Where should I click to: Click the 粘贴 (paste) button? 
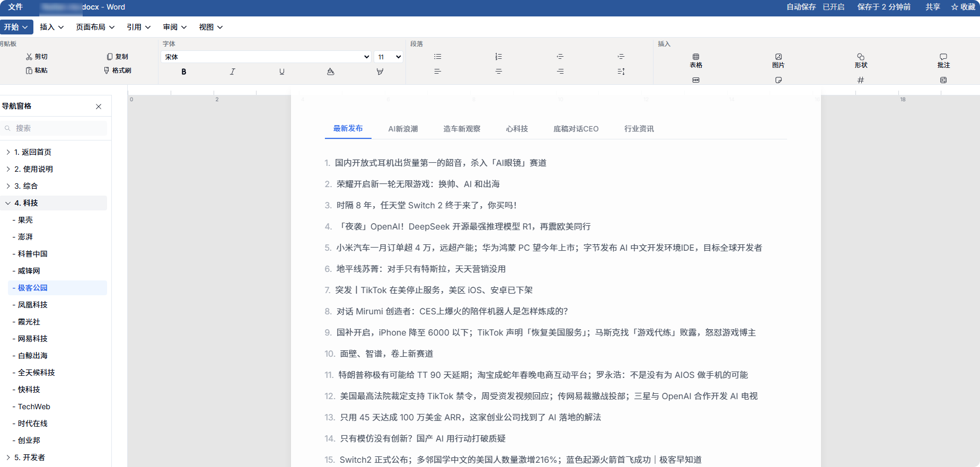pos(37,71)
